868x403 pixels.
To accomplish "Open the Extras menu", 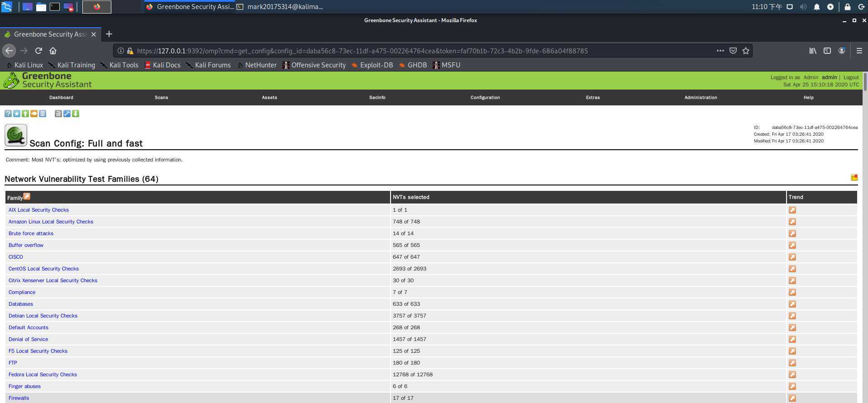I will (593, 97).
